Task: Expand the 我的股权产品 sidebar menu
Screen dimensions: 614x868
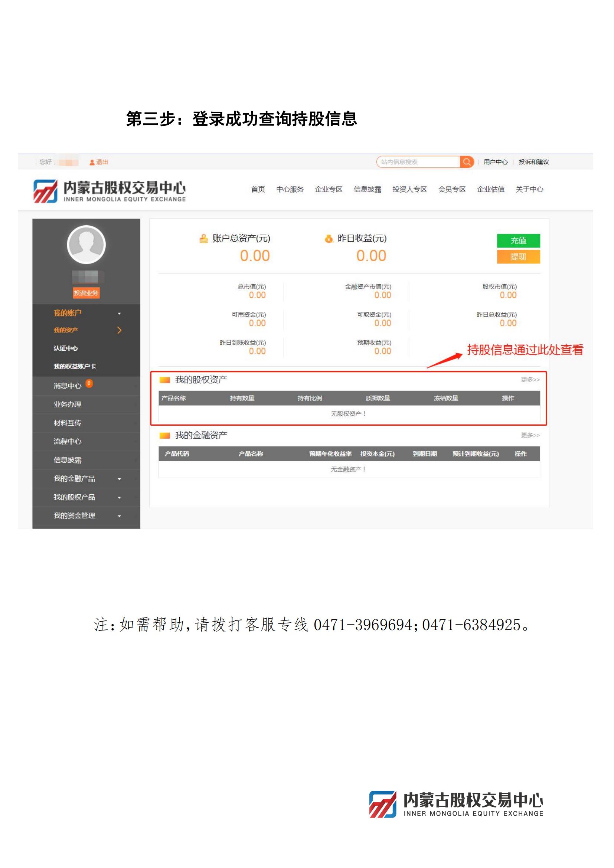Action: 119,498
